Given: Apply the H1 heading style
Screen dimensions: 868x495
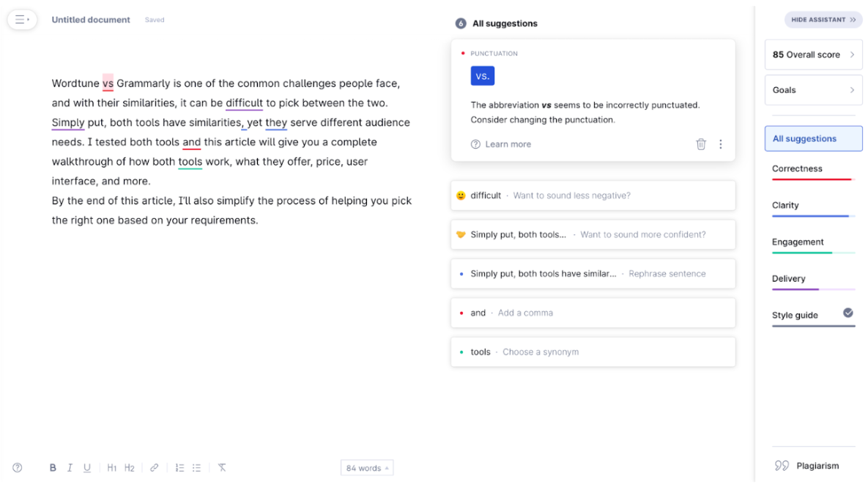Looking at the screenshot, I should tap(112, 467).
